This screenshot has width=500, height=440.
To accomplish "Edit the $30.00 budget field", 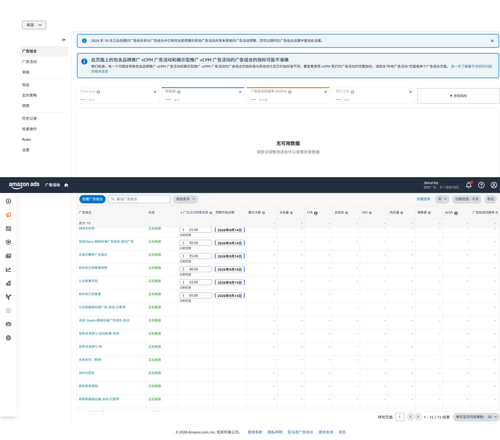I will pos(195,243).
